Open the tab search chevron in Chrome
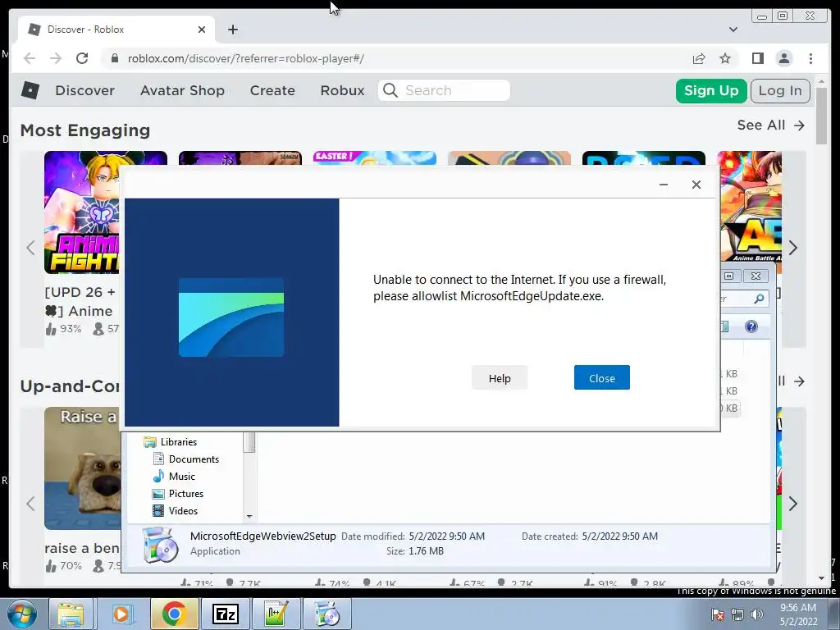This screenshot has width=840, height=630. 733,30
